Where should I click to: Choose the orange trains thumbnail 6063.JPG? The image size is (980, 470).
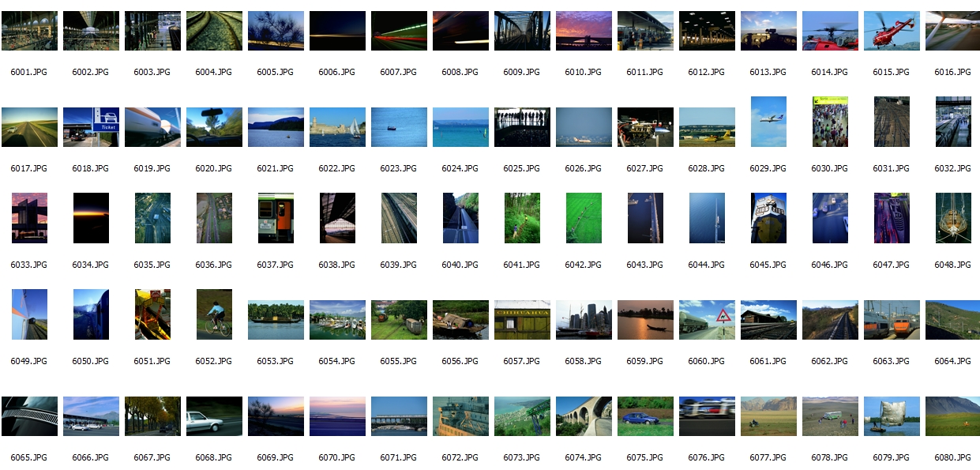pyautogui.click(x=892, y=320)
